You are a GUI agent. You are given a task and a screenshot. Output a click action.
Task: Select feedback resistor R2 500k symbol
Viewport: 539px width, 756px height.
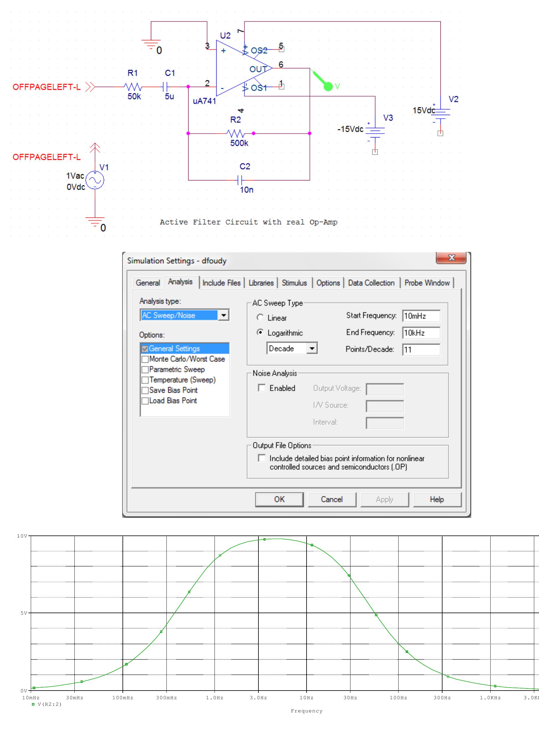pyautogui.click(x=236, y=133)
